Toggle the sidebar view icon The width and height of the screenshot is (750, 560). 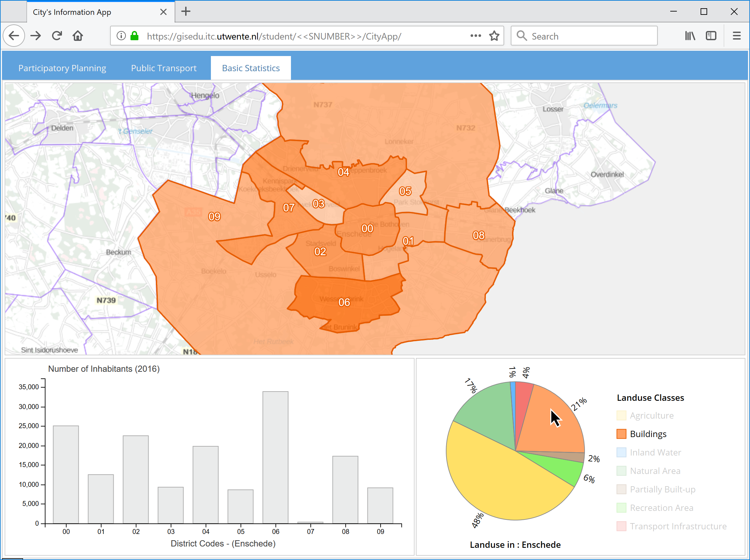tap(711, 36)
